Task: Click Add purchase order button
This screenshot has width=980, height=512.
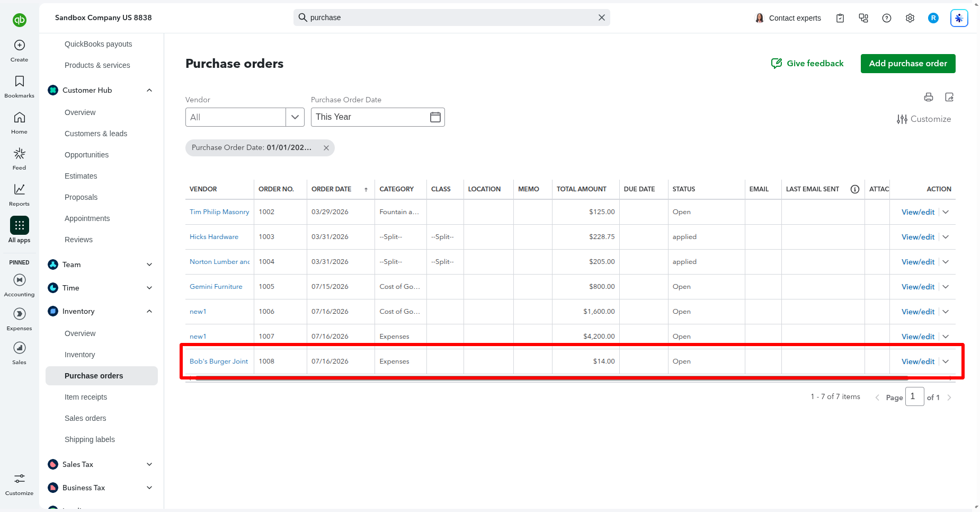Action: pyautogui.click(x=908, y=64)
